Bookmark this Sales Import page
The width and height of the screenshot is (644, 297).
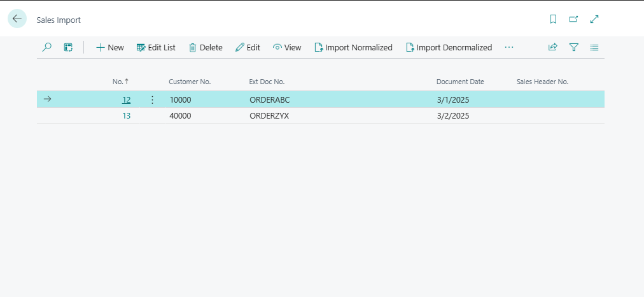tap(553, 19)
